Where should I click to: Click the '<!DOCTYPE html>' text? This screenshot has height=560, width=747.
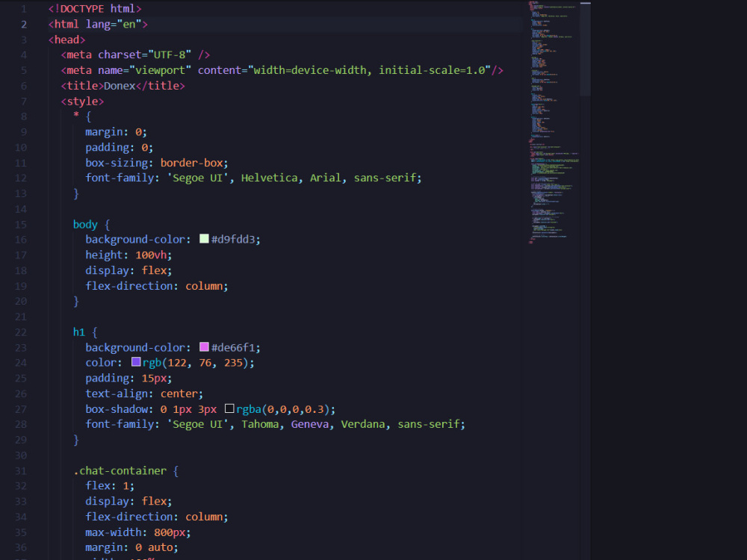95,8
